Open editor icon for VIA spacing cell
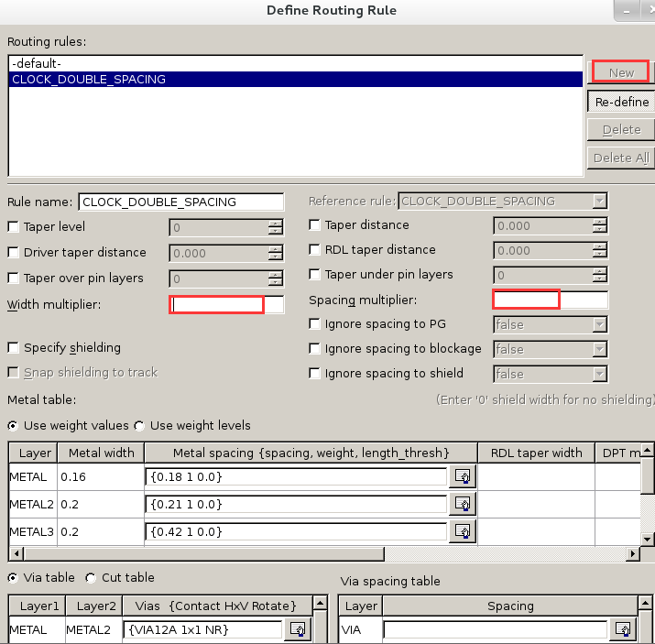655x644 pixels. (x=623, y=629)
